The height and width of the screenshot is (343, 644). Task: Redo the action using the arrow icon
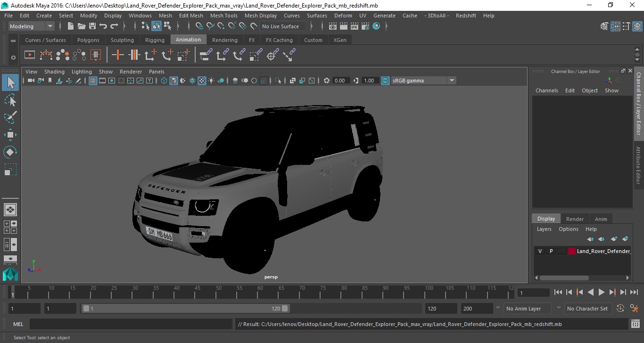click(114, 26)
